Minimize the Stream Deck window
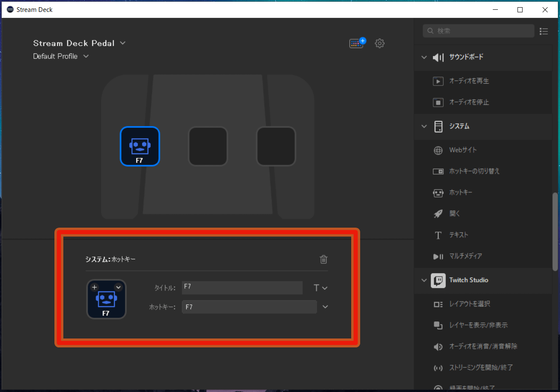Image resolution: width=560 pixels, height=392 pixels. (495, 10)
